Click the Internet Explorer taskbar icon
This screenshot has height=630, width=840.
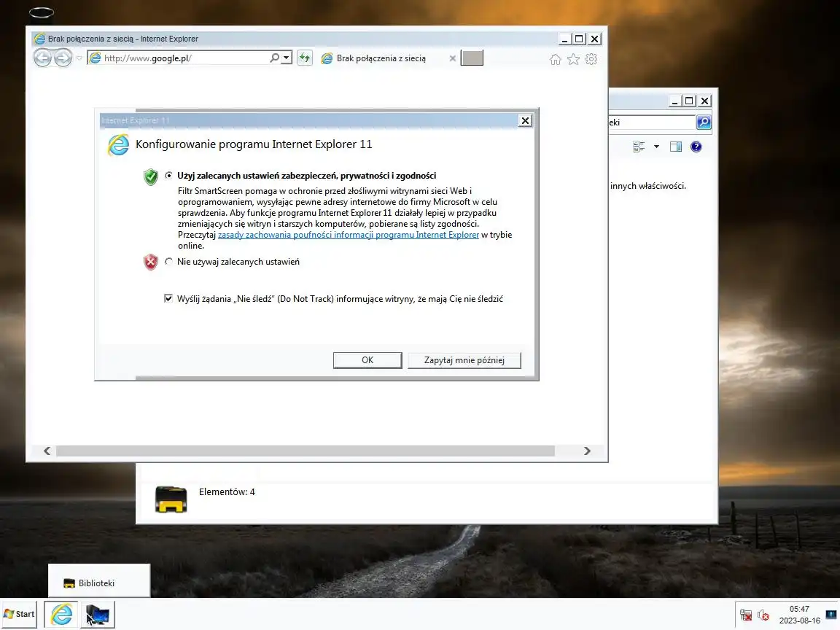point(61,614)
